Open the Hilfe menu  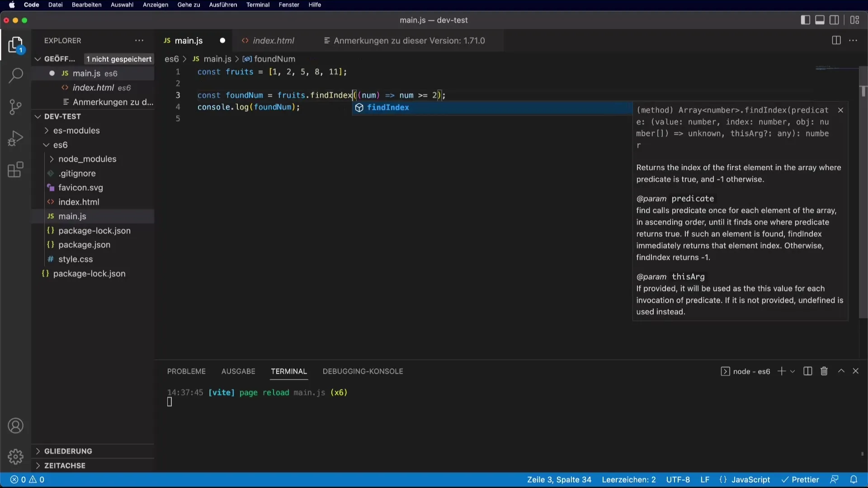pyautogui.click(x=315, y=5)
